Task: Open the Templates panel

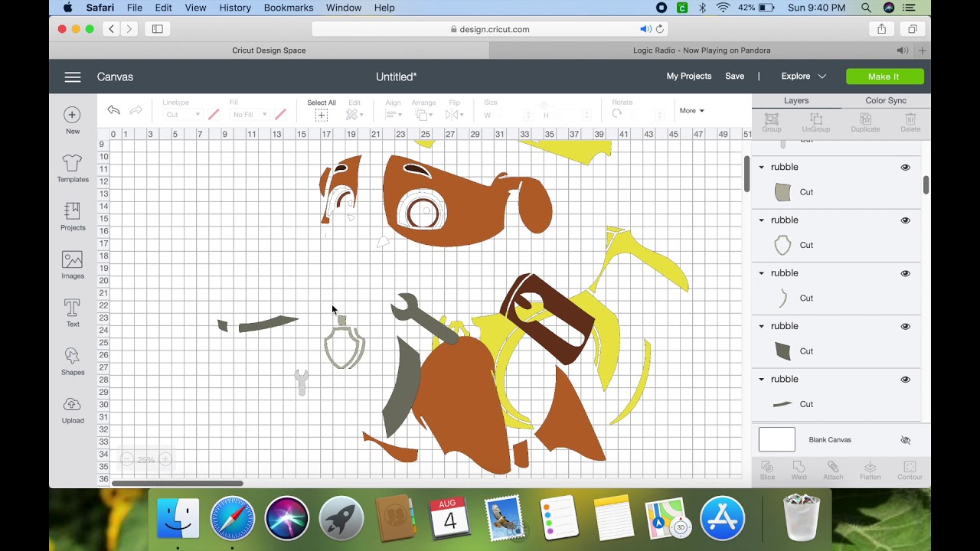Action: (x=73, y=168)
